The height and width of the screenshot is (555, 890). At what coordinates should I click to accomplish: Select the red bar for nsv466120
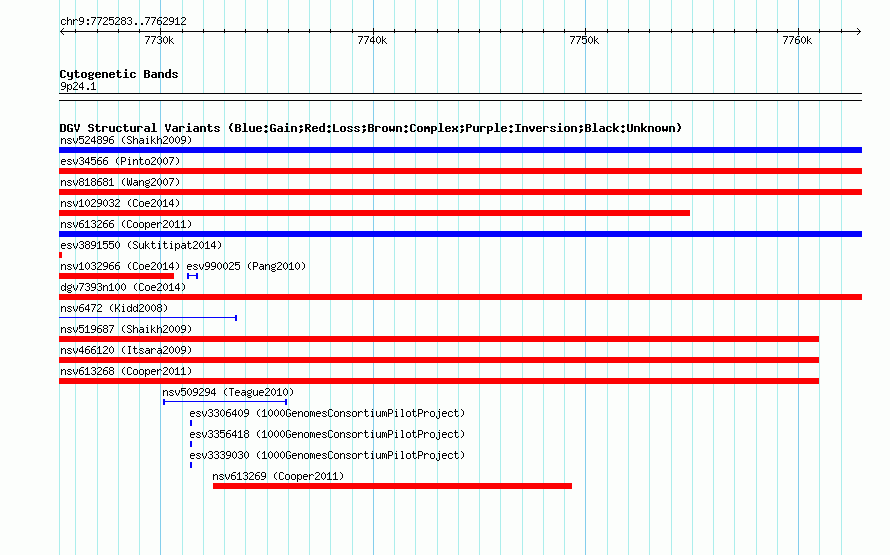(439, 360)
